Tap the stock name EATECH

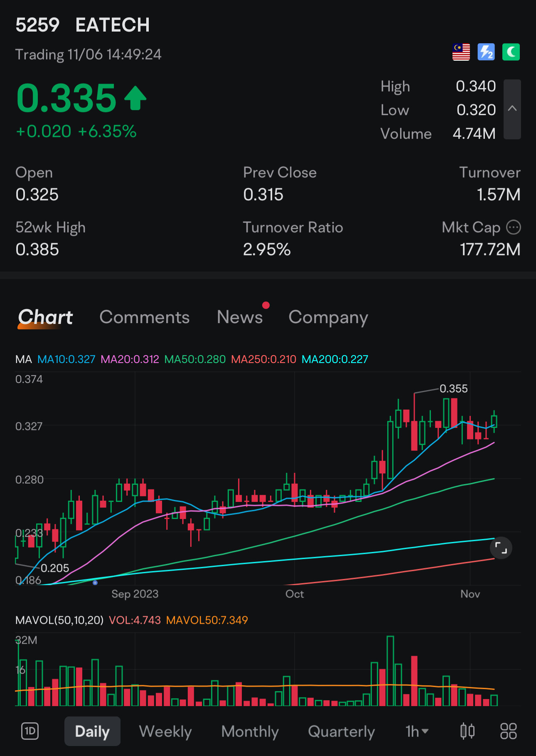click(113, 25)
